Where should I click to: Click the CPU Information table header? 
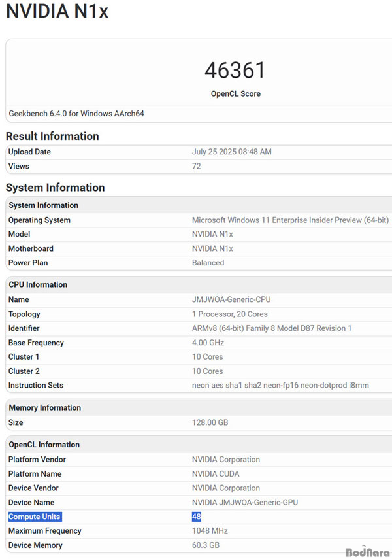point(38,284)
